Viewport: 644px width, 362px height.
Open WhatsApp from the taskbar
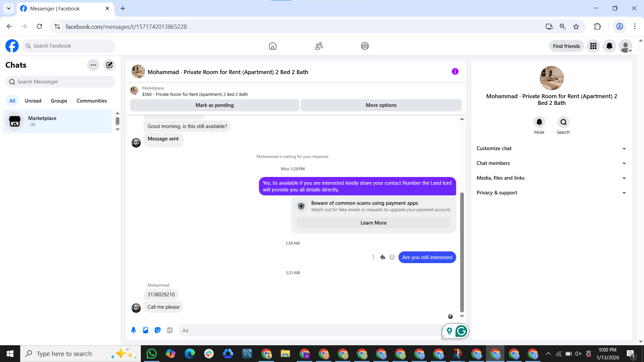tap(151, 354)
